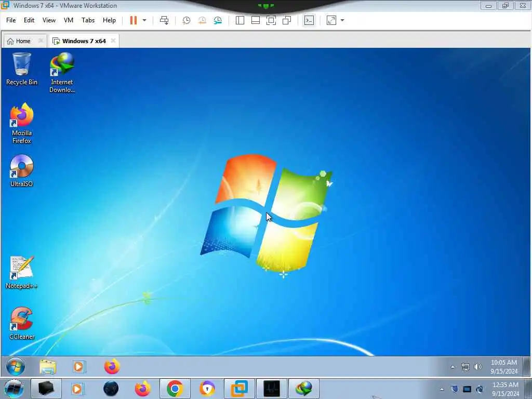Screen dimensions: 532x399
Task: Open the Edit menu
Action: pos(29,20)
